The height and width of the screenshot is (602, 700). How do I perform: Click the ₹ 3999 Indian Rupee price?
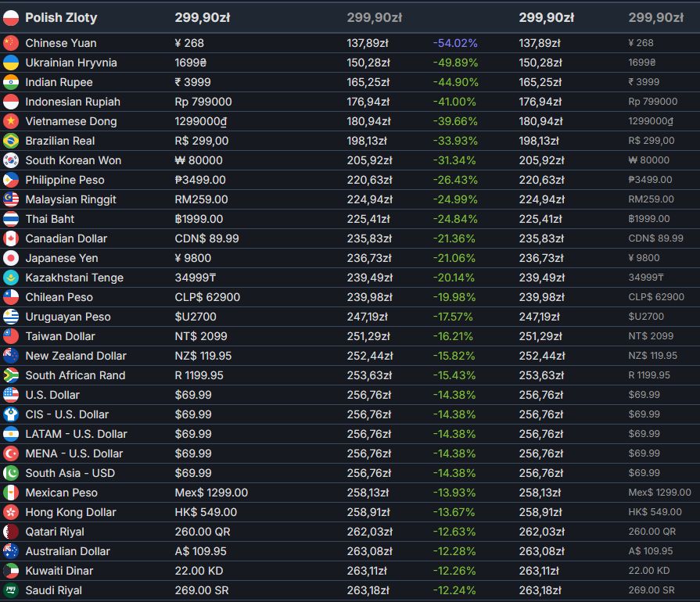coord(192,82)
